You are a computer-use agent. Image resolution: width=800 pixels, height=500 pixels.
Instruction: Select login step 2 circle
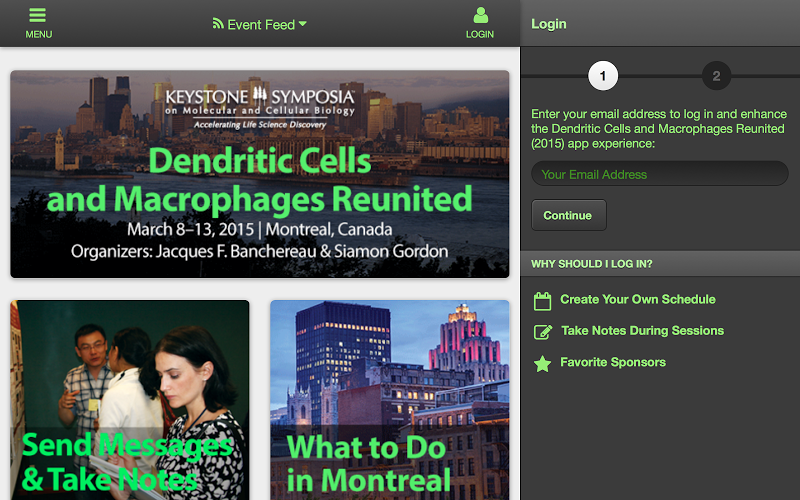point(716,76)
